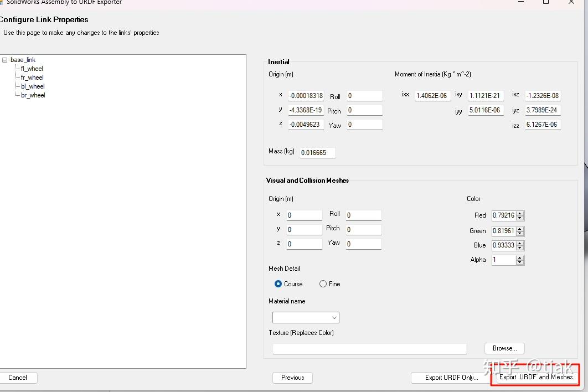This screenshot has width=588, height=392.
Task: Cancel the URDF exporter dialog
Action: 18,378
